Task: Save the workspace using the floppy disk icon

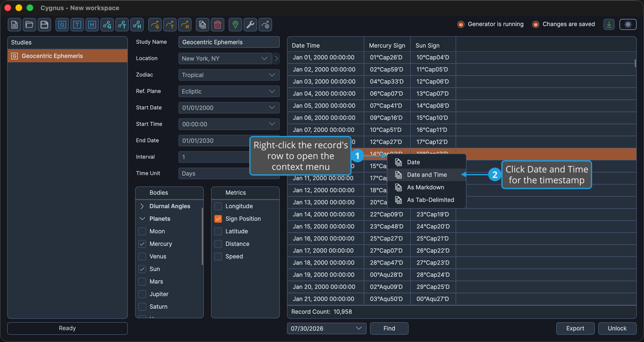Action: pyautogui.click(x=44, y=25)
